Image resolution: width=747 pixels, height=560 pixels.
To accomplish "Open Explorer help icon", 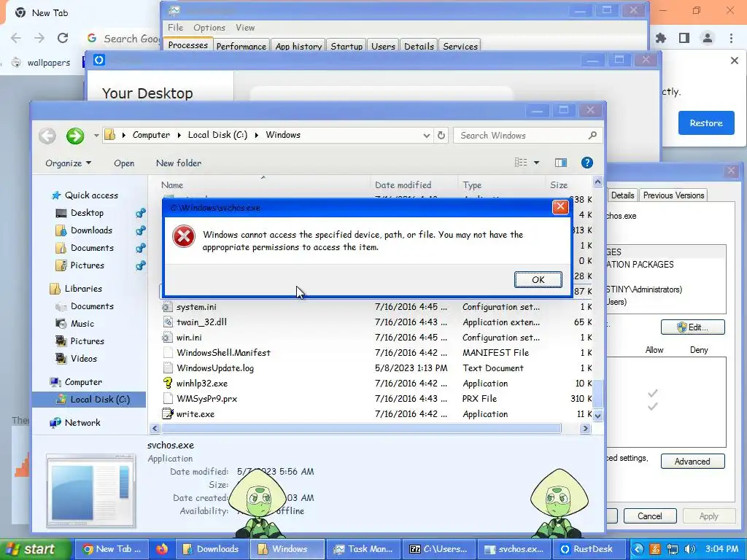I will [587, 163].
